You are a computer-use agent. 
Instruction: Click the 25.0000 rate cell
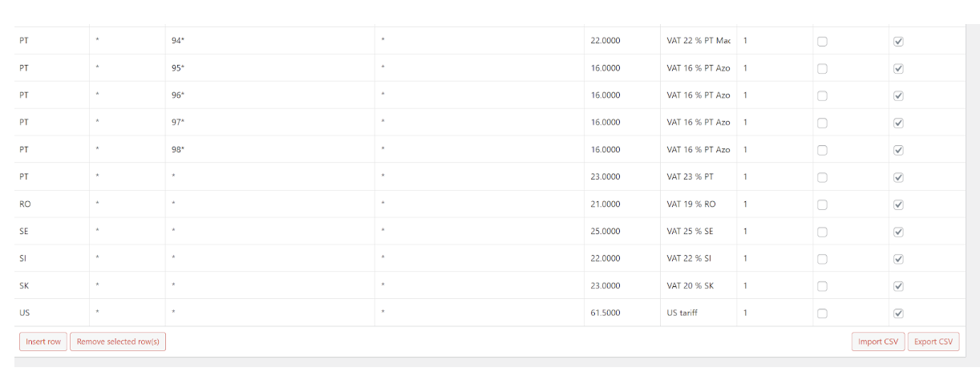coord(621,231)
